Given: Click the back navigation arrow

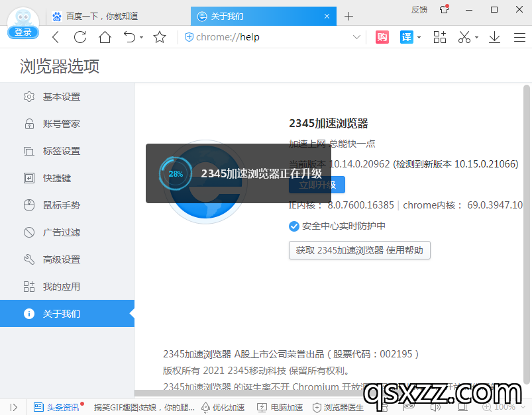Looking at the screenshot, I should [56, 37].
